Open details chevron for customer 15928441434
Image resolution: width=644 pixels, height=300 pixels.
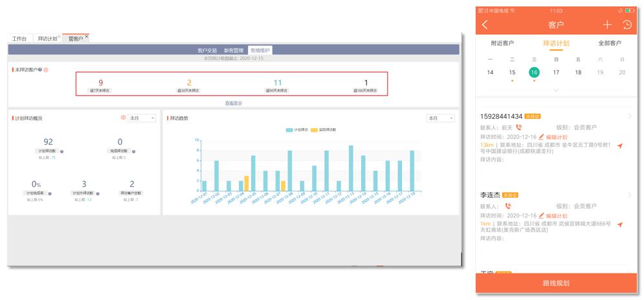[630, 116]
